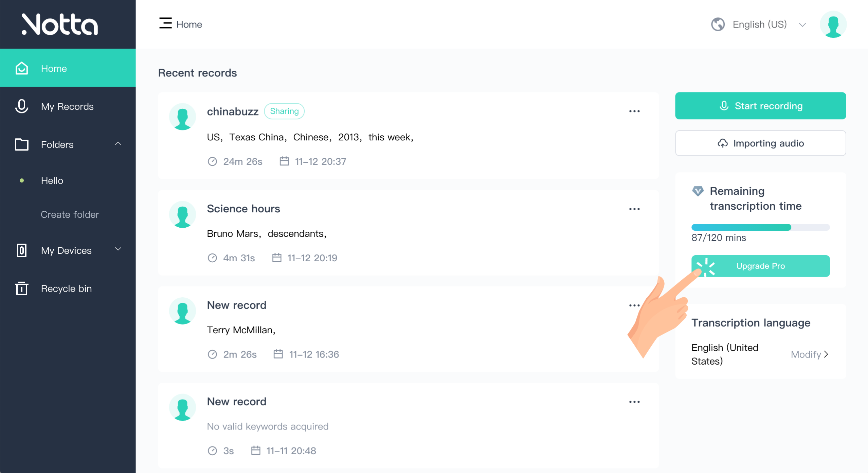The image size is (868, 473).
Task: Select Create folder in the sidebar
Action: click(x=70, y=215)
